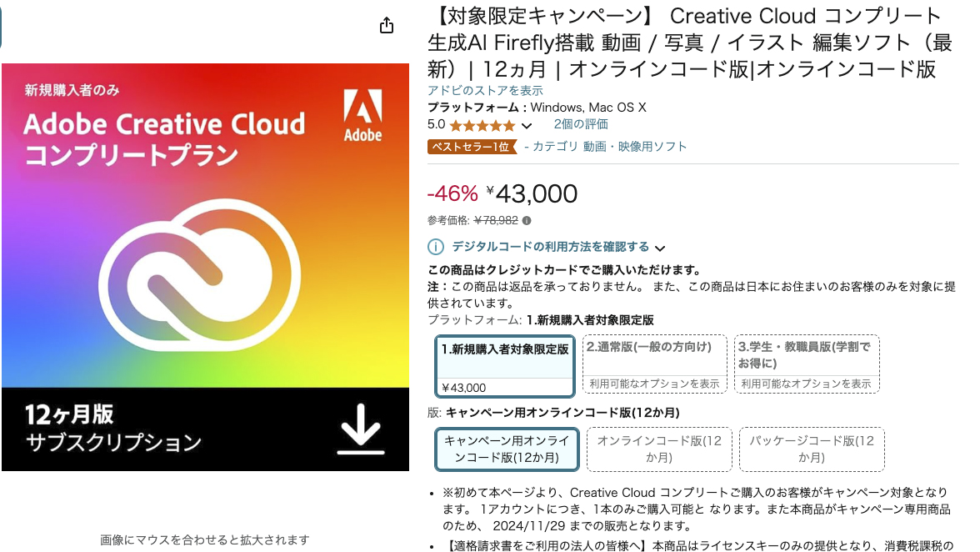Select パッケージコード版(12か月) edition
Screen dimensions: 980x552
point(811,449)
